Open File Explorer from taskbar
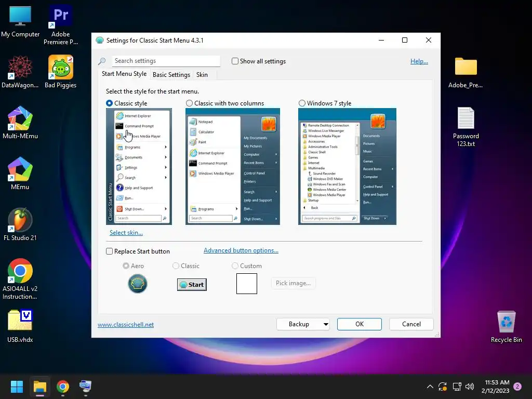 [39, 387]
